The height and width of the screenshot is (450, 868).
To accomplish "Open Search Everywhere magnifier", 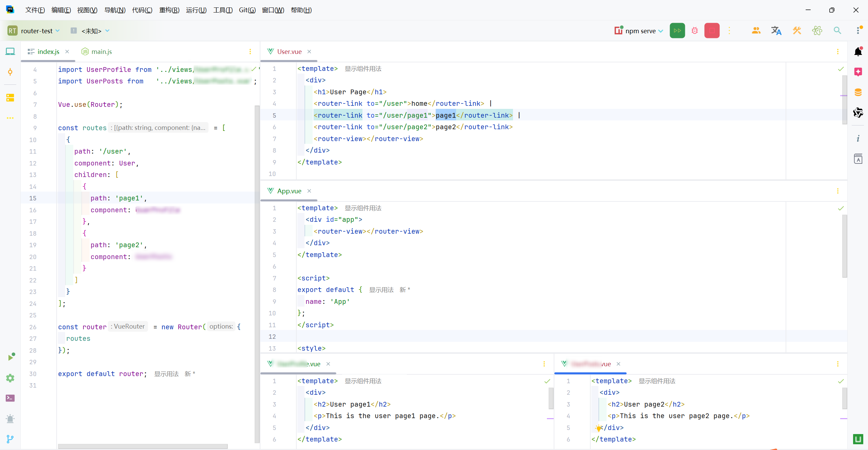I will click(837, 31).
